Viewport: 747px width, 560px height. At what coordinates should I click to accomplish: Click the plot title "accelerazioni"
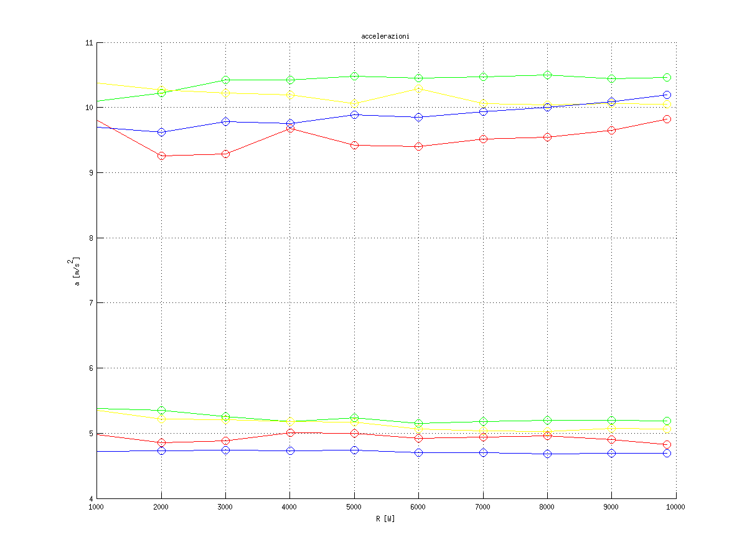point(385,36)
